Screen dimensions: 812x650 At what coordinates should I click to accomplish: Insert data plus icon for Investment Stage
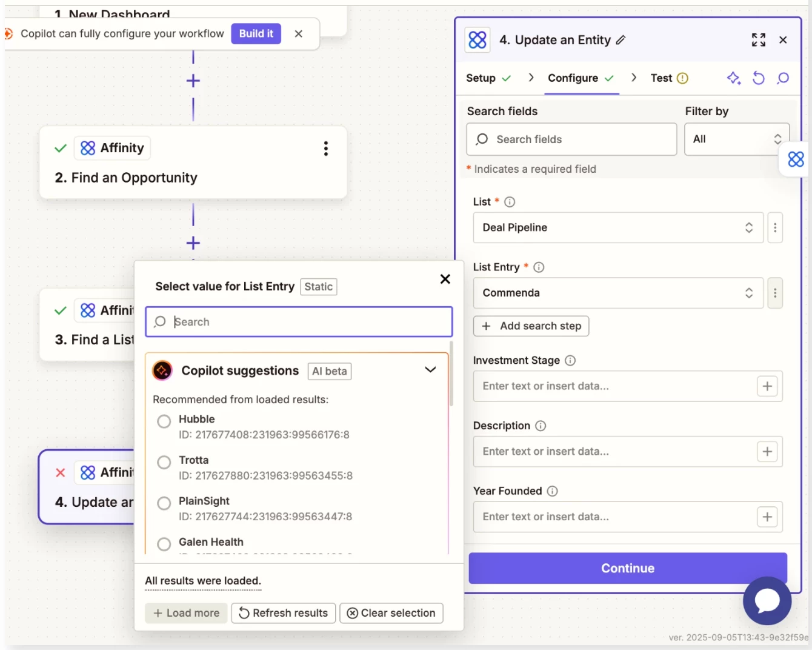(x=767, y=386)
